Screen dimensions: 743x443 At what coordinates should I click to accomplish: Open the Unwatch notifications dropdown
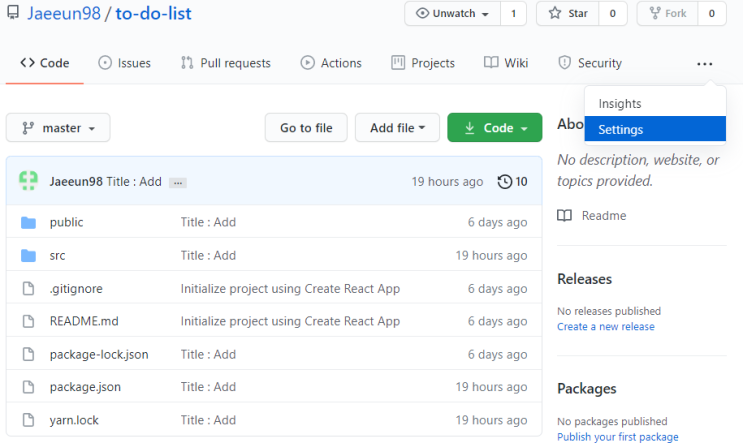[452, 14]
